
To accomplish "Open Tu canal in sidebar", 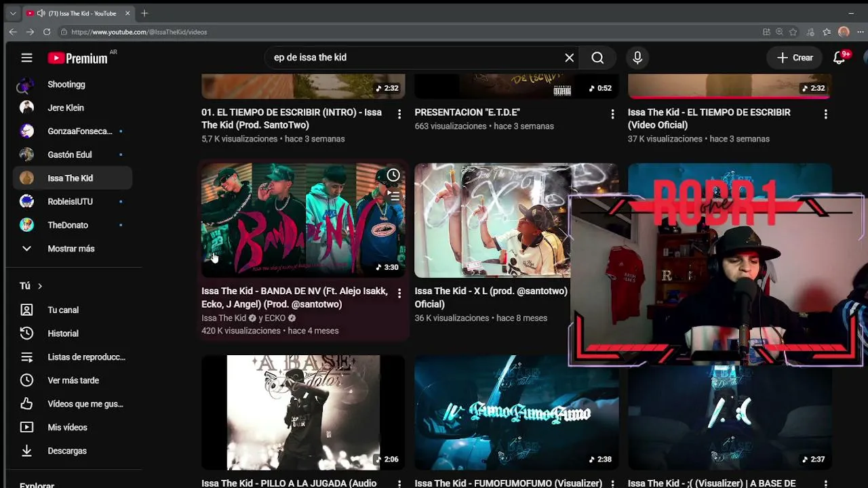I will tap(73, 310).
